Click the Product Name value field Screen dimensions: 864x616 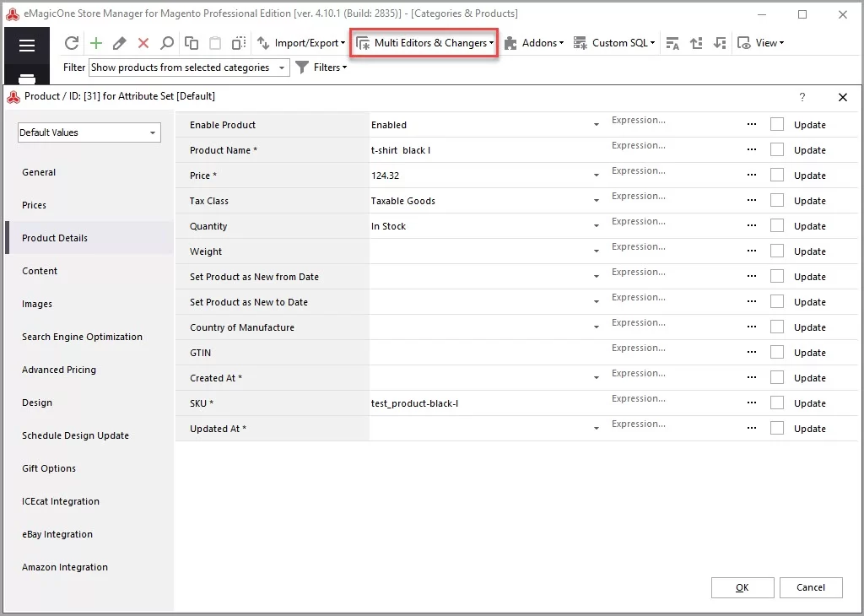click(486, 150)
